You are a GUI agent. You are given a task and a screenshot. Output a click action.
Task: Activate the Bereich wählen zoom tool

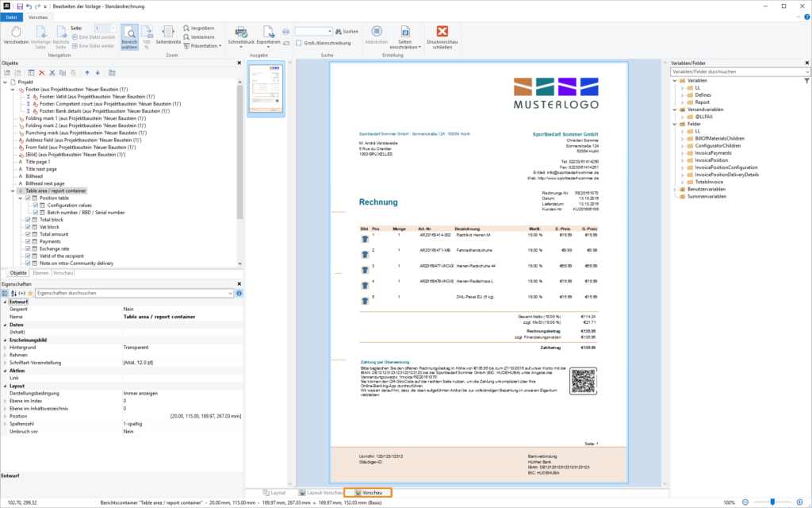(x=128, y=36)
